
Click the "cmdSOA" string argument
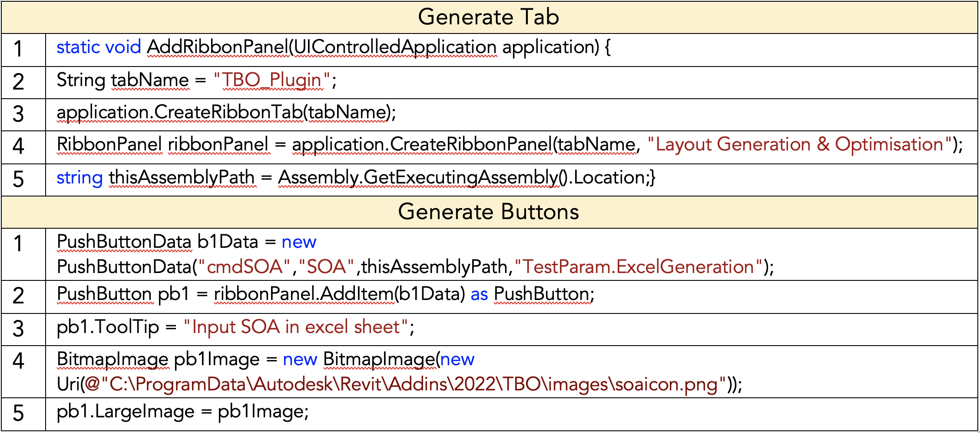click(x=244, y=267)
